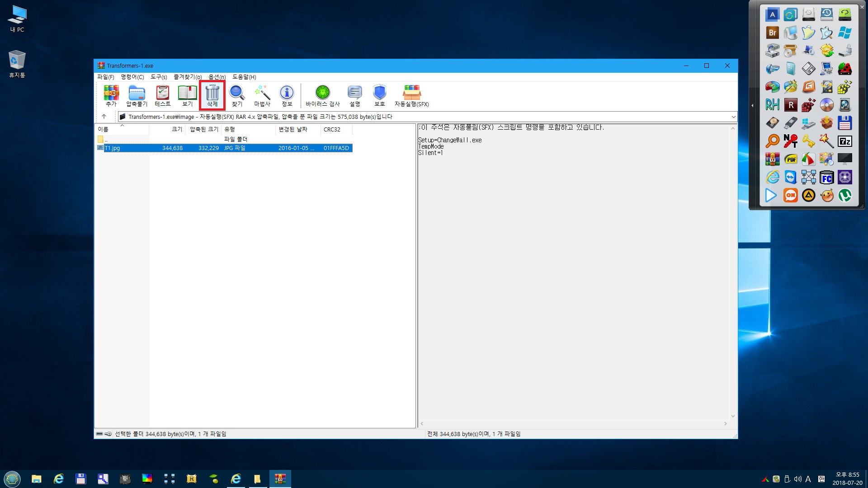Open the Find (찾기) magnifier tool
This screenshot has width=868, height=488.
point(237,96)
